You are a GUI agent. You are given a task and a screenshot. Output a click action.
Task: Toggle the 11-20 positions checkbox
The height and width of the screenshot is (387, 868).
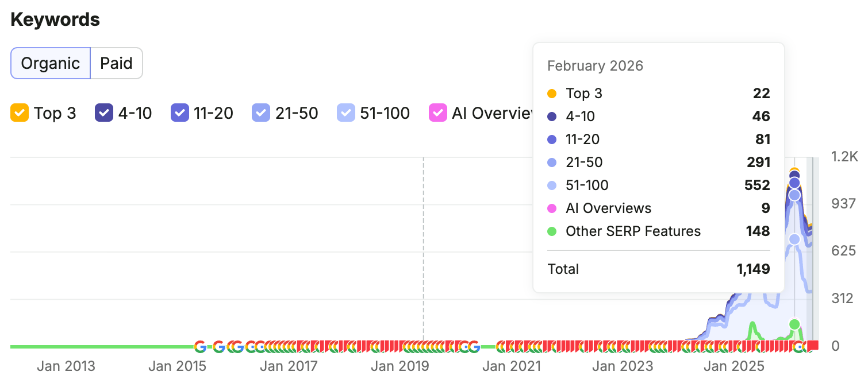(180, 113)
